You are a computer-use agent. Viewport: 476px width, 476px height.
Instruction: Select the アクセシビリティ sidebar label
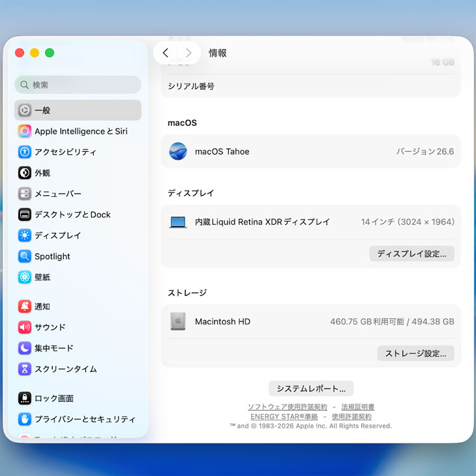tap(65, 152)
